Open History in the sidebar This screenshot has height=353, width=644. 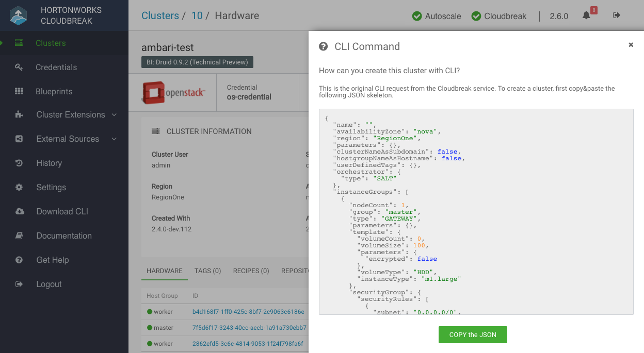pos(49,163)
